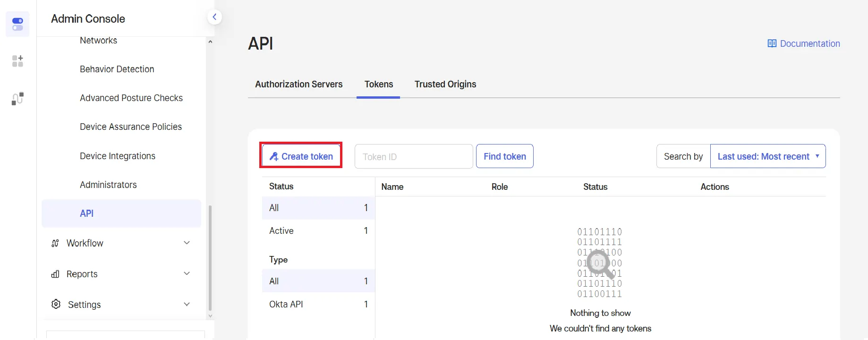Click the Documentation book icon
This screenshot has width=868, height=340.
(772, 43)
